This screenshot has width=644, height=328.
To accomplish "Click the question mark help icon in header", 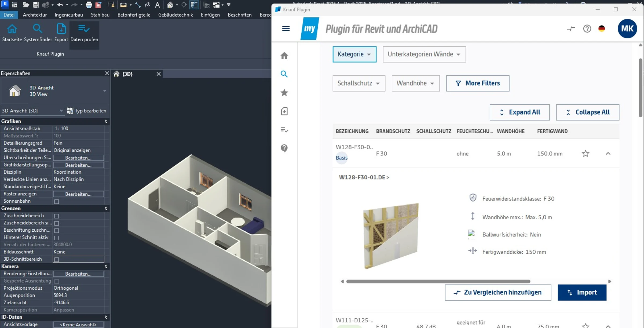I will pos(587,28).
